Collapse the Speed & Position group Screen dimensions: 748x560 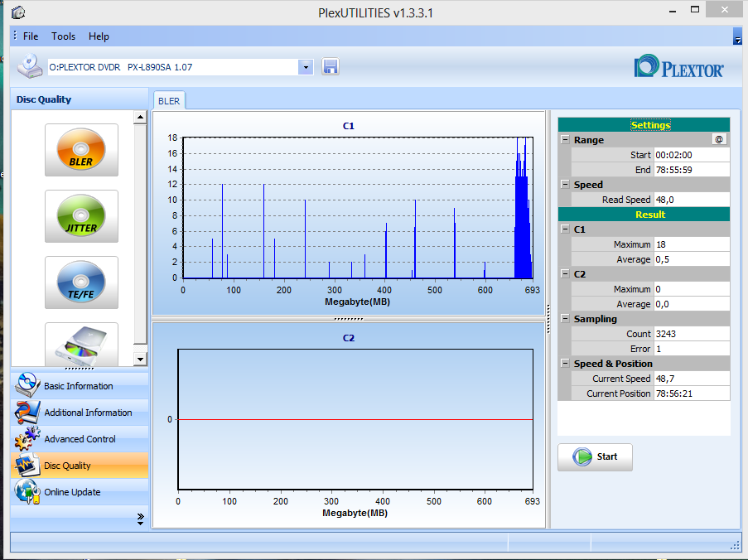565,364
